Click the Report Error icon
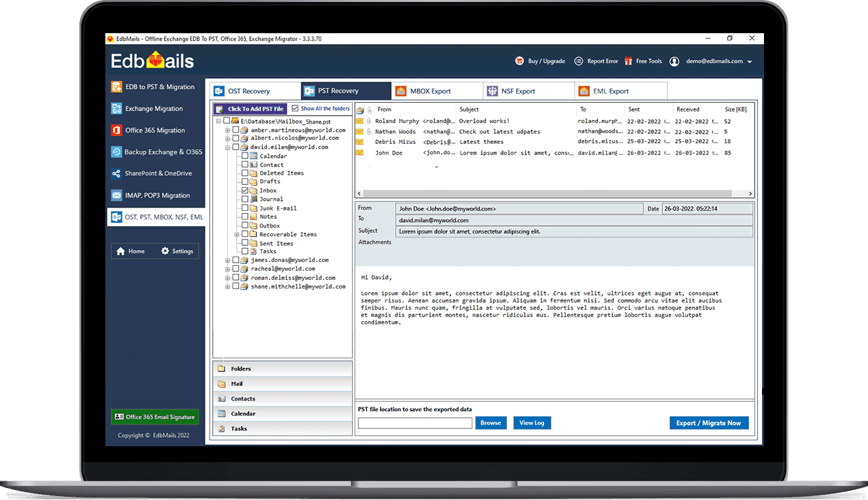The height and width of the screenshot is (500, 868). [578, 61]
